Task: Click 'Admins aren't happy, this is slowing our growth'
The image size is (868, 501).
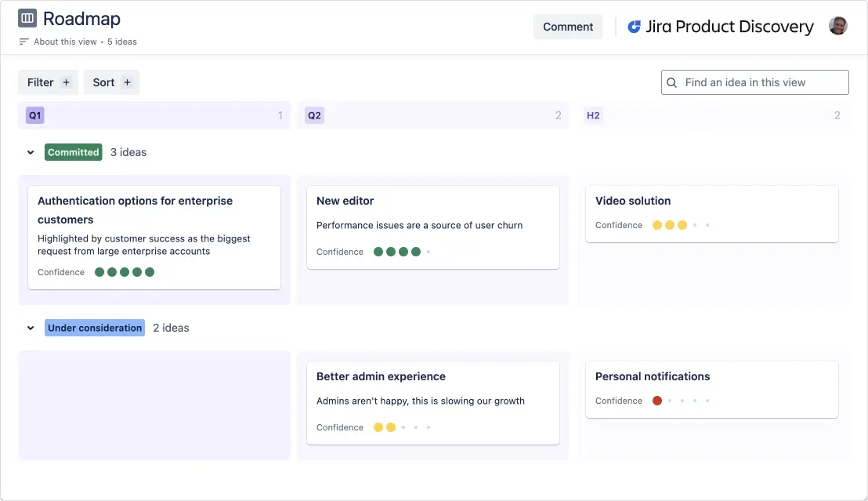Action: click(421, 401)
